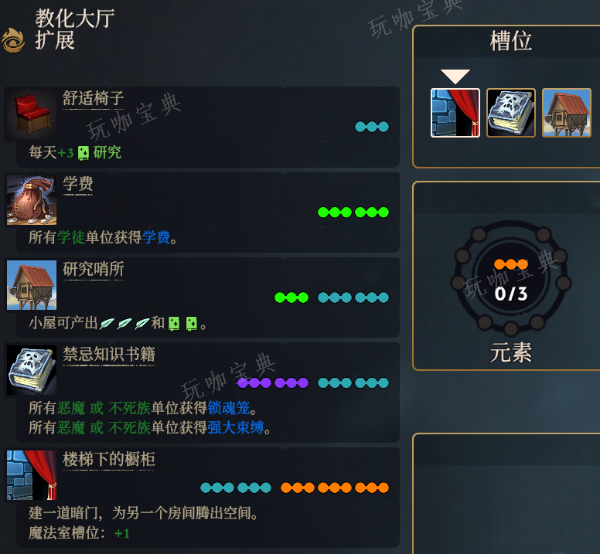Click the 楼梯下的橱柜 curtain icon in list
600x554 pixels.
pyautogui.click(x=32, y=475)
